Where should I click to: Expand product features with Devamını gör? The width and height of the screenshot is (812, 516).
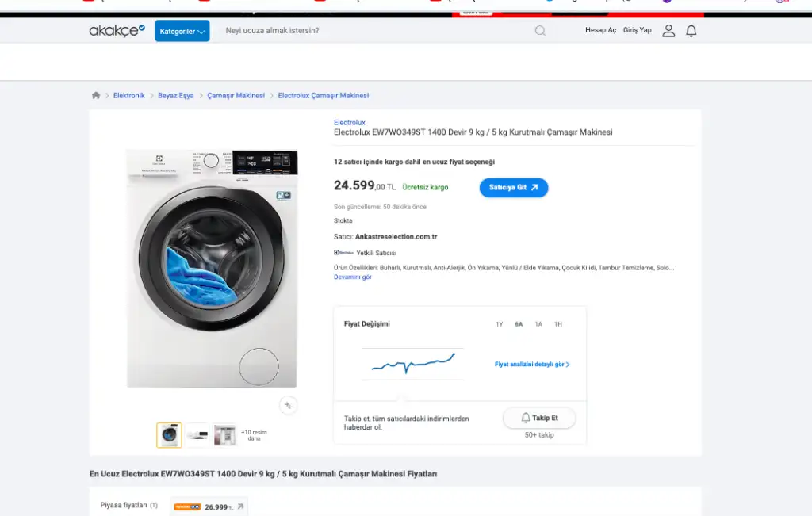[353, 277]
